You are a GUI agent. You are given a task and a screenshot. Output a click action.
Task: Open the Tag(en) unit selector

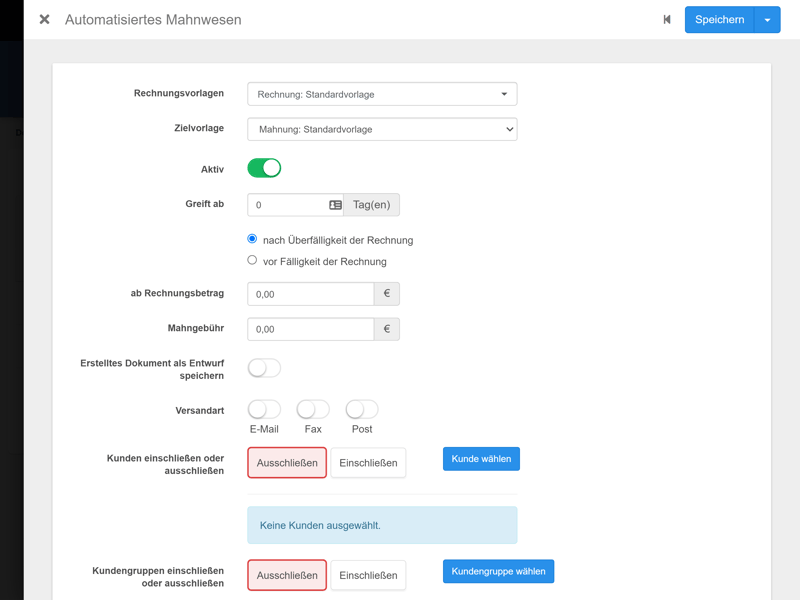[x=372, y=205]
